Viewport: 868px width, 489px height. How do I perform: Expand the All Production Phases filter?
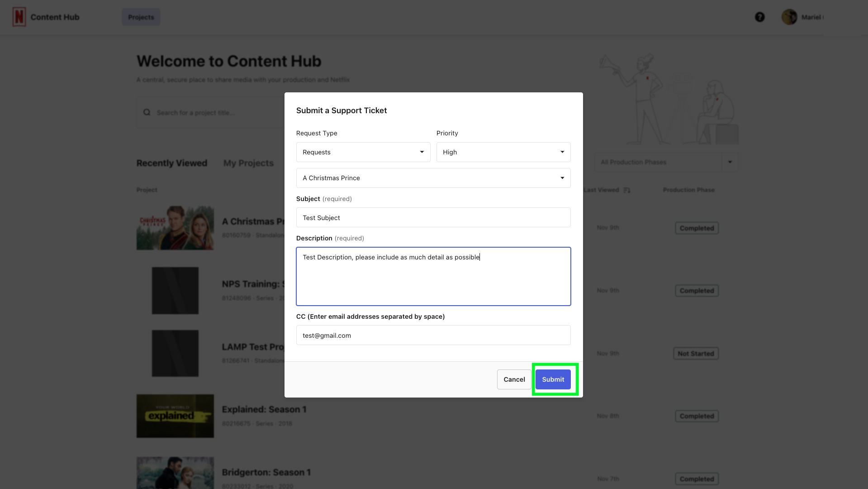(666, 162)
